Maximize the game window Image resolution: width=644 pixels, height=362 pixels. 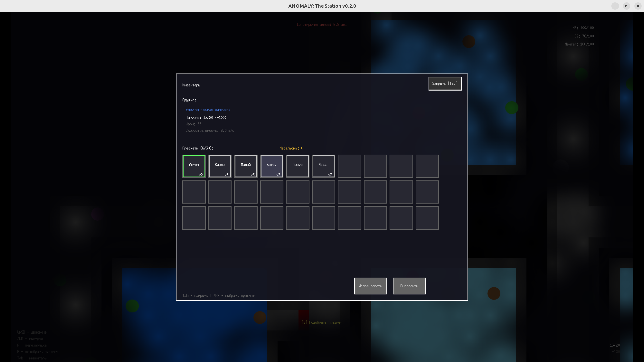click(626, 6)
